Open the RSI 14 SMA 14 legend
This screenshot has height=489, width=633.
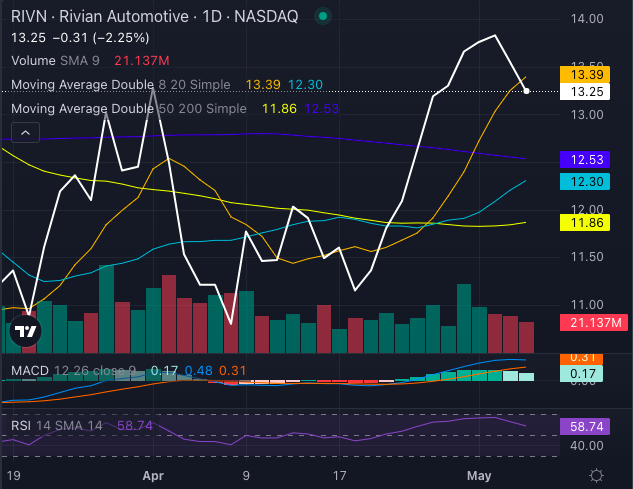57,426
